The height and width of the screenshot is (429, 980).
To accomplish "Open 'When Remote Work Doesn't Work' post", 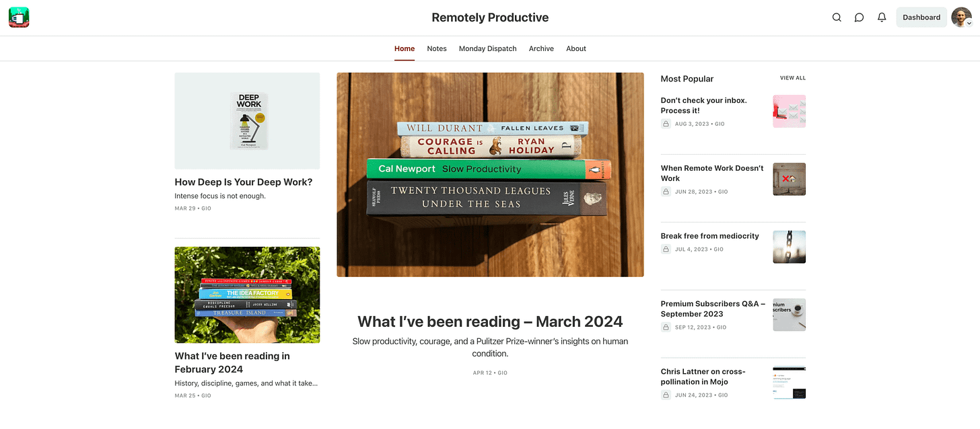I will coord(712,173).
